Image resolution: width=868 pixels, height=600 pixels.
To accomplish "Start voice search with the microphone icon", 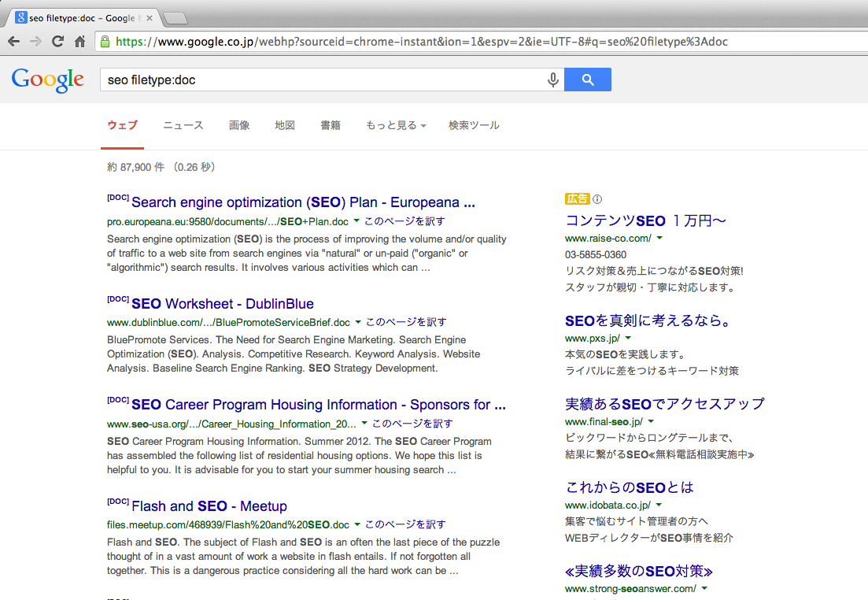I will pos(552,80).
